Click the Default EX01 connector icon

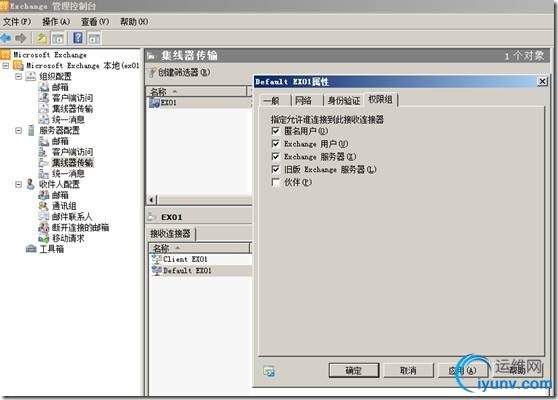(157, 270)
